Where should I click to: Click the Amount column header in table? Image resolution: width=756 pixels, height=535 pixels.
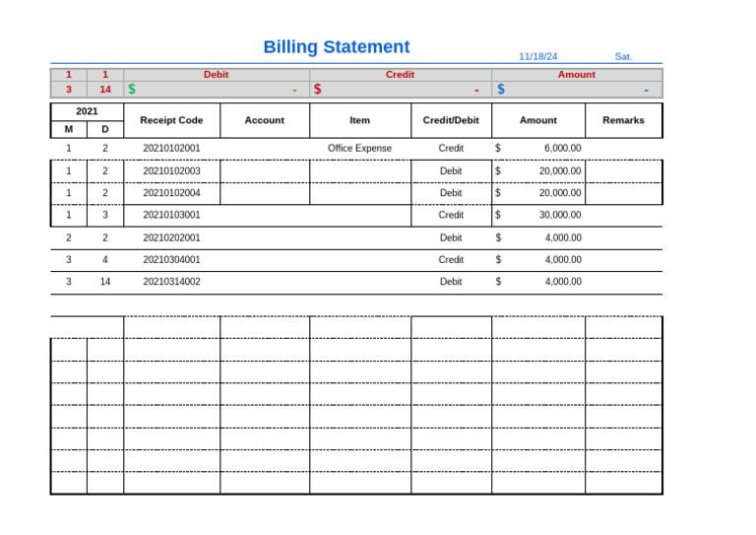(538, 120)
